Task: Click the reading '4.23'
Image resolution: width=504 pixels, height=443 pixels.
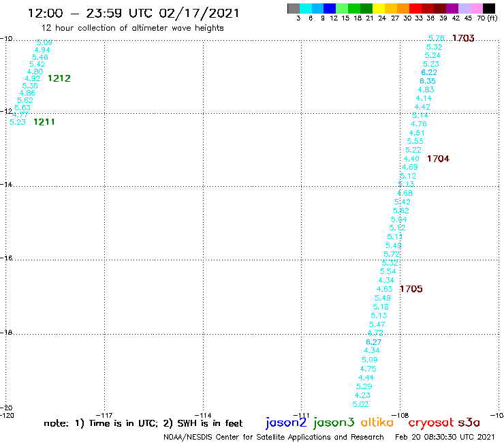Action: 362,395
